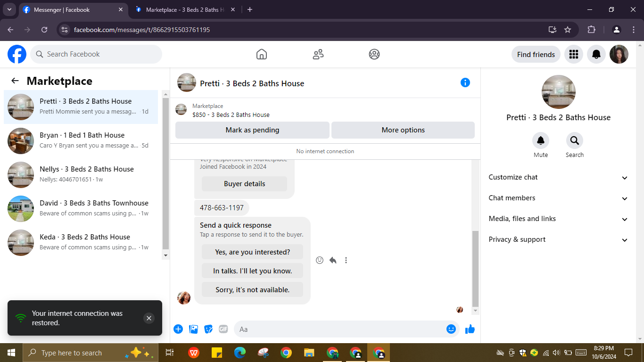
Task: Choose a sticker in composer
Action: point(208,329)
